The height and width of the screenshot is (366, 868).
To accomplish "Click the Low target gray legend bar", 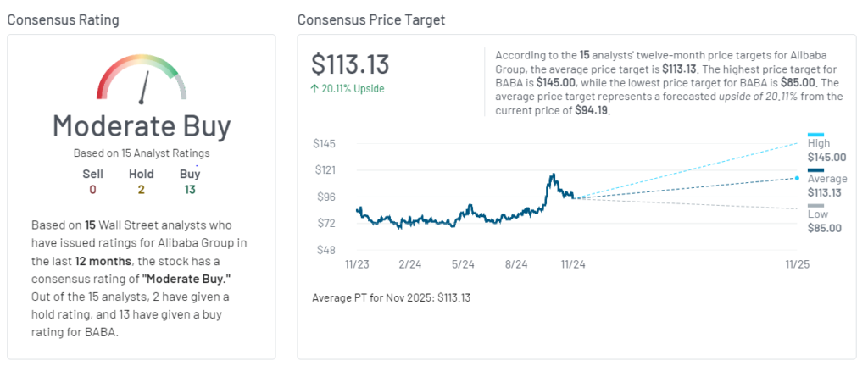I will [815, 206].
